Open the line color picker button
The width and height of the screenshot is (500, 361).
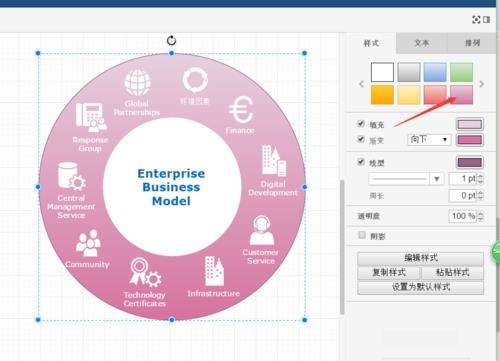tap(470, 162)
